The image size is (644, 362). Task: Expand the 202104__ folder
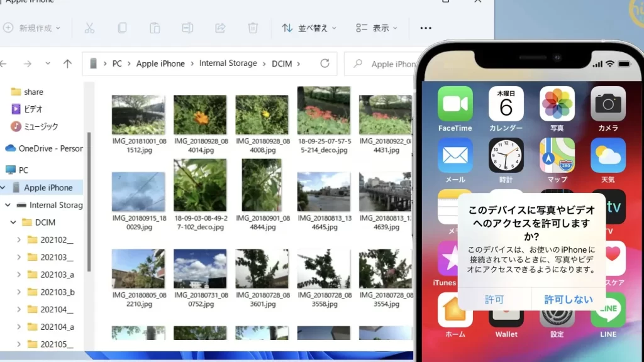pos(19,309)
